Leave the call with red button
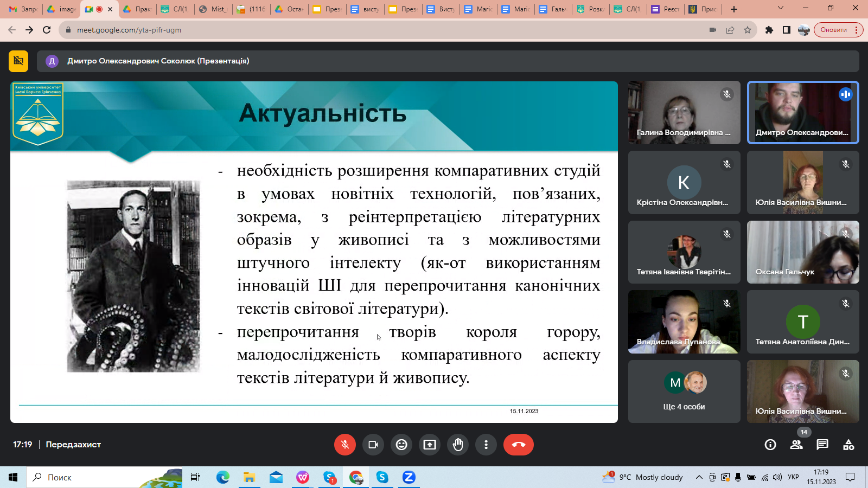The image size is (868, 488). (x=518, y=445)
